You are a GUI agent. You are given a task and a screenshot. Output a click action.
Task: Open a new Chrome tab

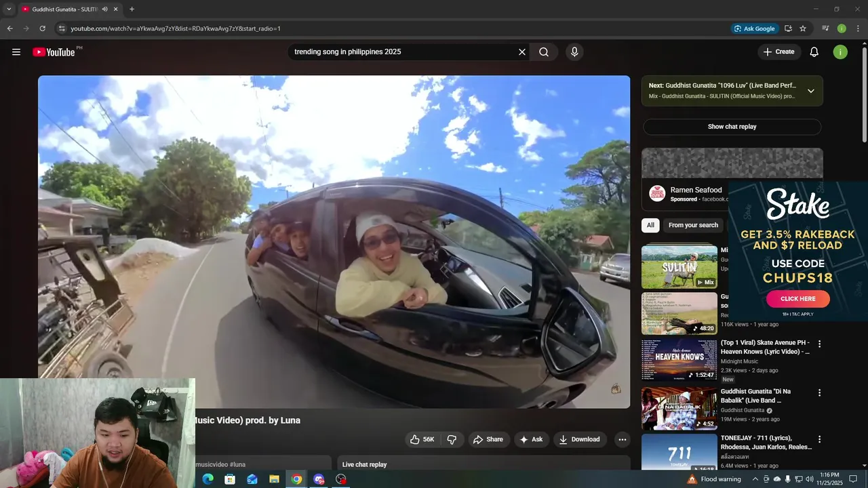pos(132,9)
